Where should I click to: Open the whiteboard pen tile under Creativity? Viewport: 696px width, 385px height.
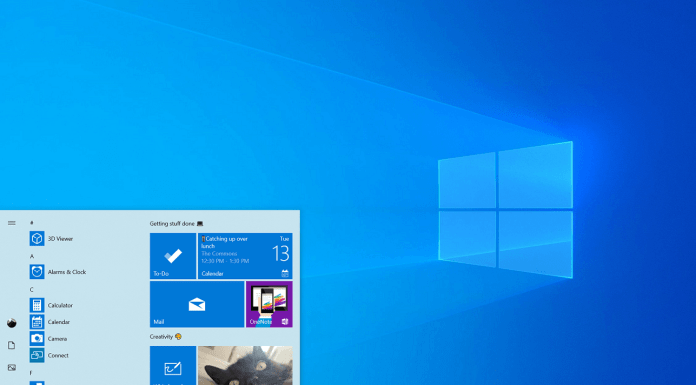pos(173,365)
